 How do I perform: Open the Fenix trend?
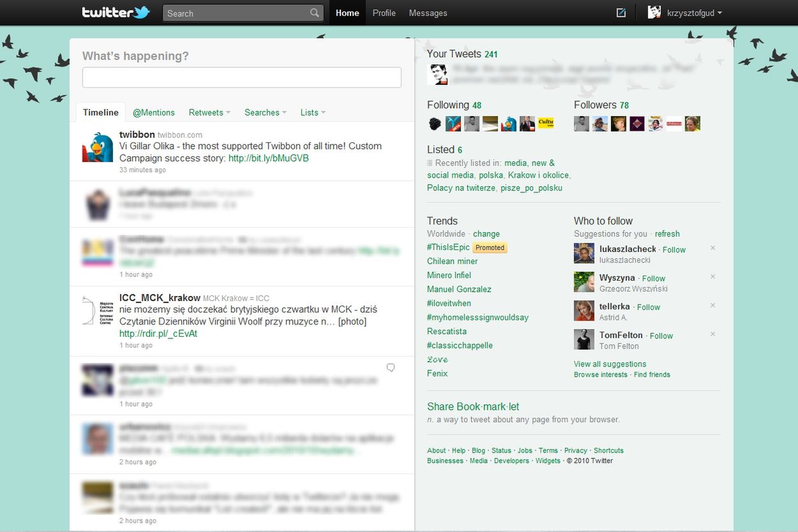[437, 374]
